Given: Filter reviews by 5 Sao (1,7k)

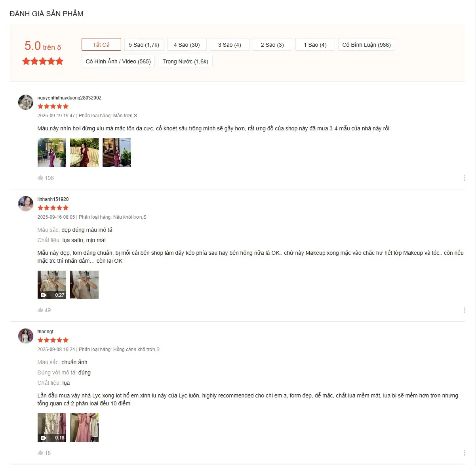Looking at the screenshot, I should pyautogui.click(x=144, y=44).
